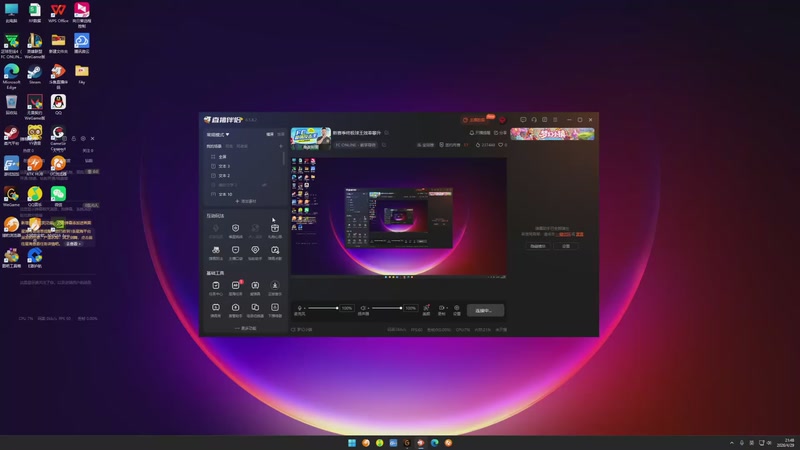The image size is (800, 450).
Task: Select the second scene tab in the source panel
Action: click(229, 146)
